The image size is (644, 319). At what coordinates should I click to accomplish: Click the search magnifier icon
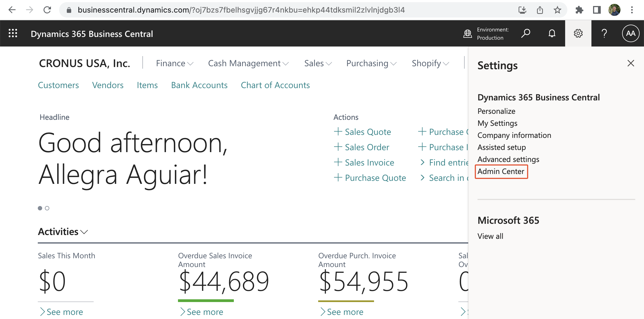tap(525, 33)
